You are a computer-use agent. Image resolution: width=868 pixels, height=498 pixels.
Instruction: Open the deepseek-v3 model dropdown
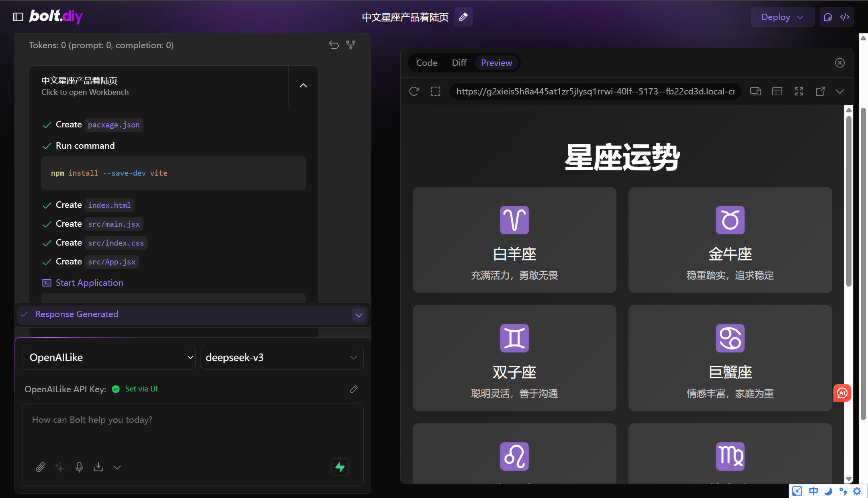[x=282, y=357]
